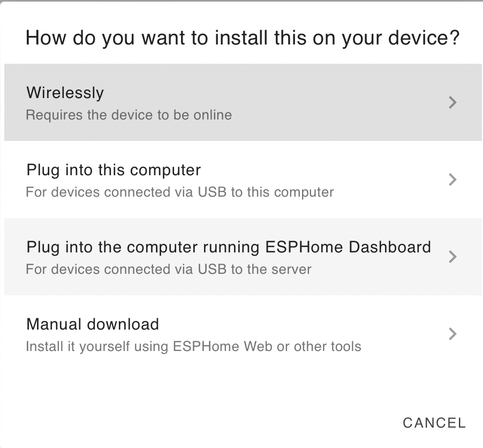
Task: Pick the USB to server install row
Action: (243, 257)
